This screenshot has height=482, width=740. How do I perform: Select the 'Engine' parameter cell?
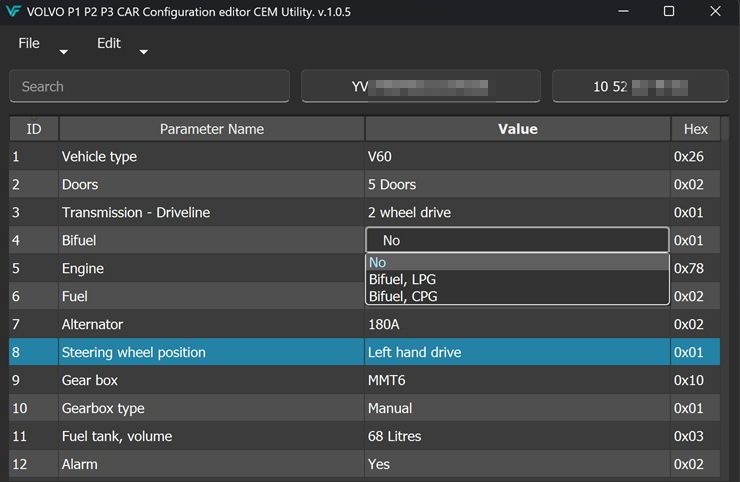pyautogui.click(x=211, y=268)
